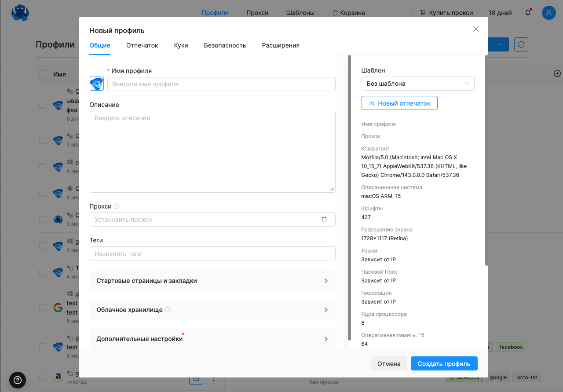Click the help icon next to Прокси label

click(117, 206)
